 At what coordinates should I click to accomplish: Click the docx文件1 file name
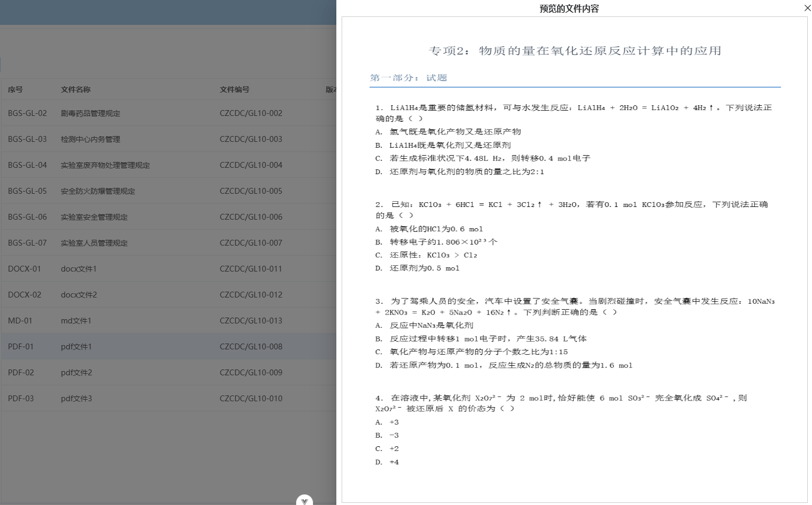click(78, 268)
